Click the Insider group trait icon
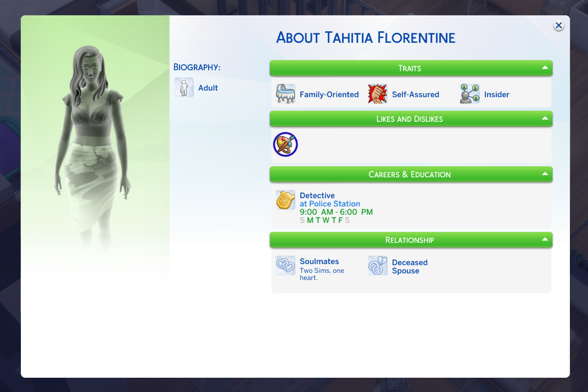588x392 pixels. click(470, 94)
